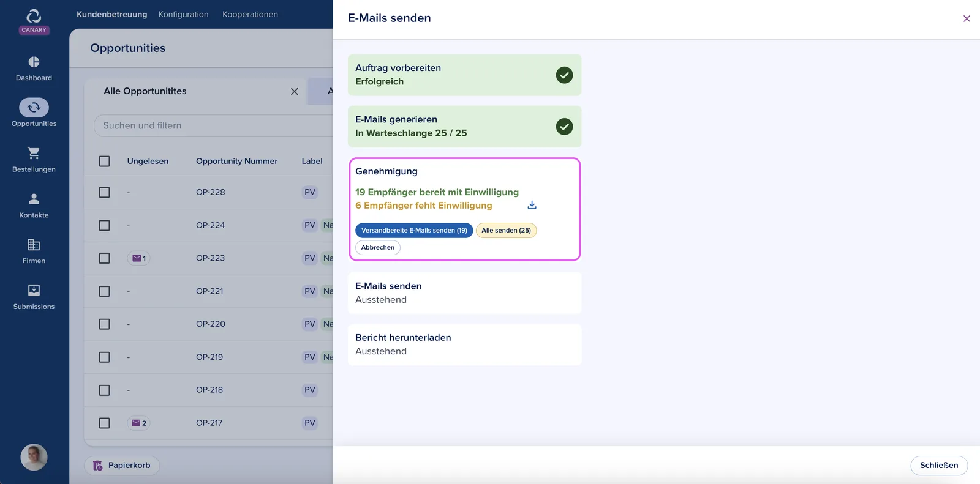Click the Schließen button
The image size is (980, 484).
939,466
